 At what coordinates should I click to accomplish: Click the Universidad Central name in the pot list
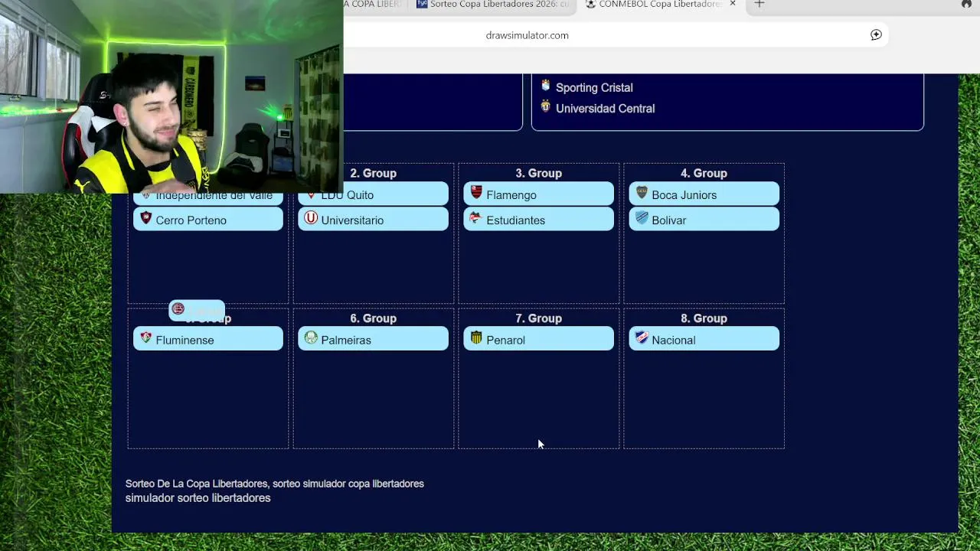click(x=605, y=109)
